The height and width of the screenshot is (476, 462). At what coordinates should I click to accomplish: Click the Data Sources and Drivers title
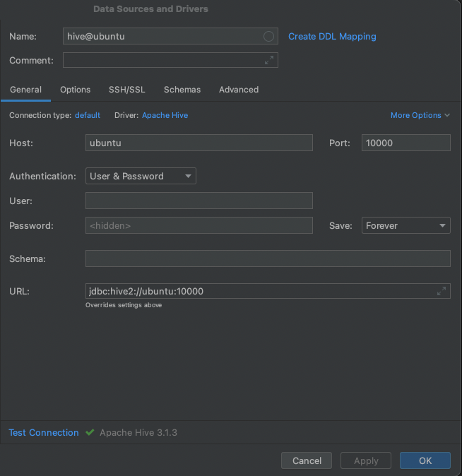[150, 9]
